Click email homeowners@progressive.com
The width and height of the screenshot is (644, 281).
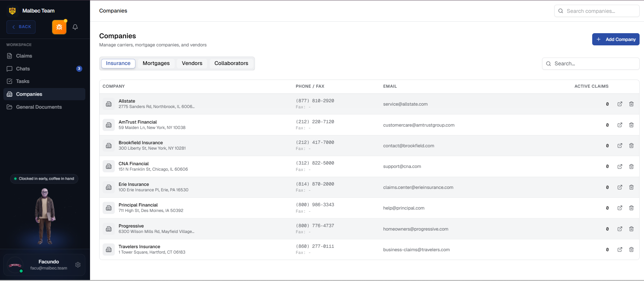[416, 229]
